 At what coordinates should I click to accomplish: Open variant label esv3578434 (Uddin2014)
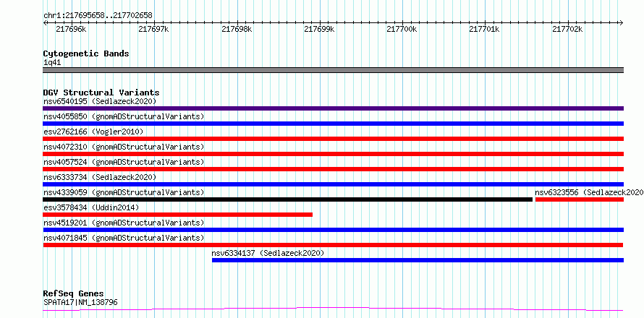click(x=91, y=207)
